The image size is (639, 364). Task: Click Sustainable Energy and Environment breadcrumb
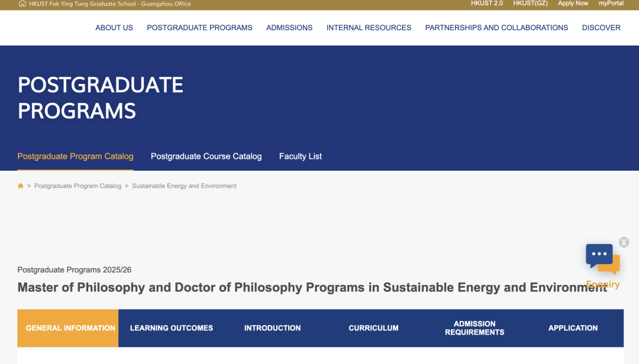[184, 186]
